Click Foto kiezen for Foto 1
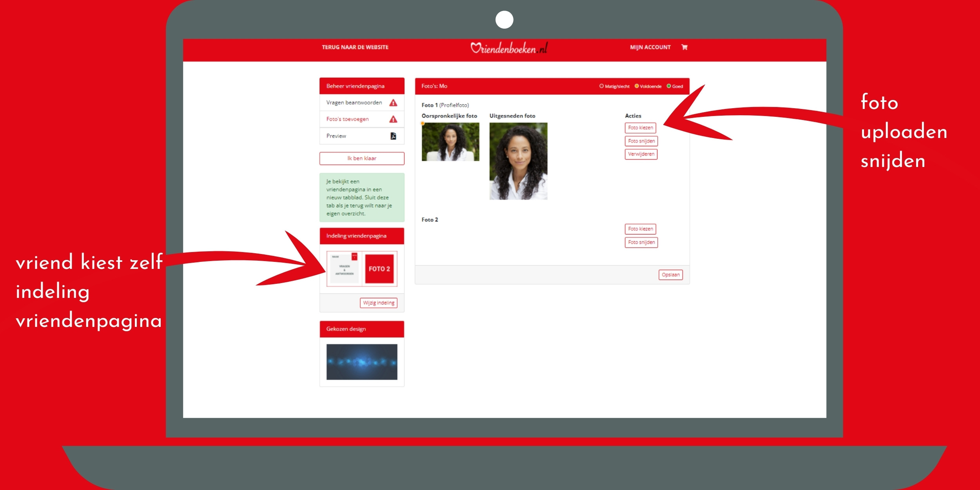Viewport: 980px width, 490px height. click(641, 128)
